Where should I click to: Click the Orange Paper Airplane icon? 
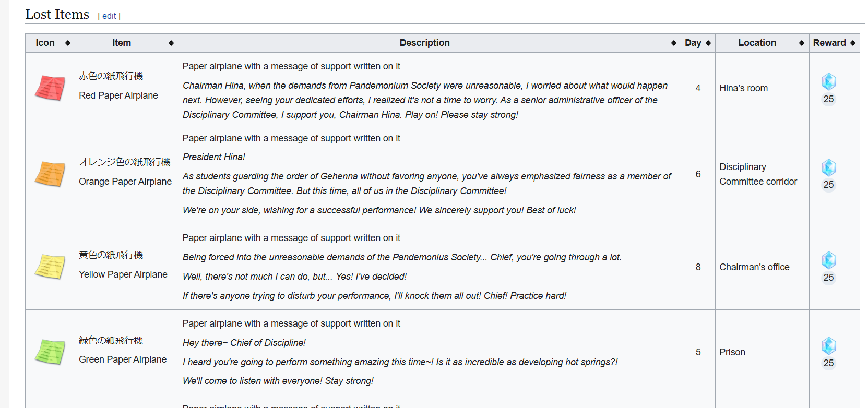pyautogui.click(x=50, y=174)
